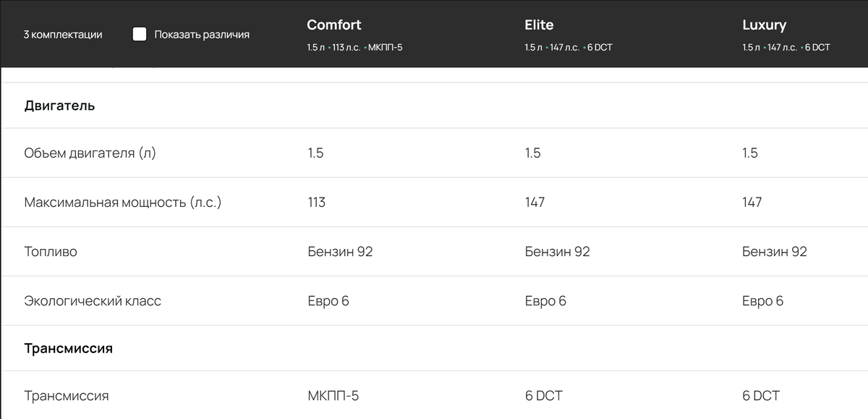Click Elite subtitle 1.5 л 147 л.с. 6 DCT
The image size is (868, 419).
[569, 47]
